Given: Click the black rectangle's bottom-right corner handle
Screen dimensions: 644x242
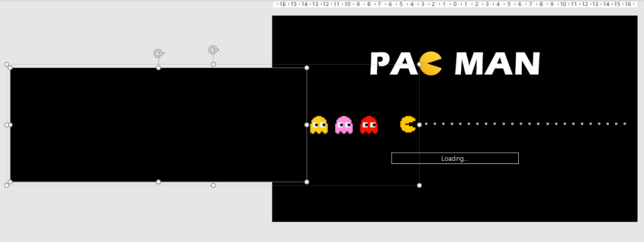Looking at the screenshot, I should tap(306, 182).
